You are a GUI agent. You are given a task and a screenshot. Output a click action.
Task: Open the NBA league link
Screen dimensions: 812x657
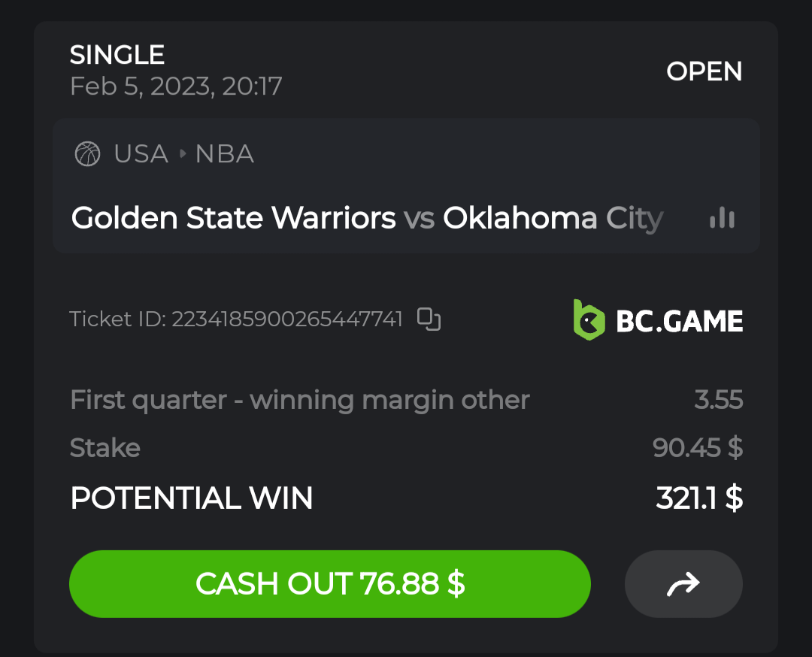click(x=224, y=154)
